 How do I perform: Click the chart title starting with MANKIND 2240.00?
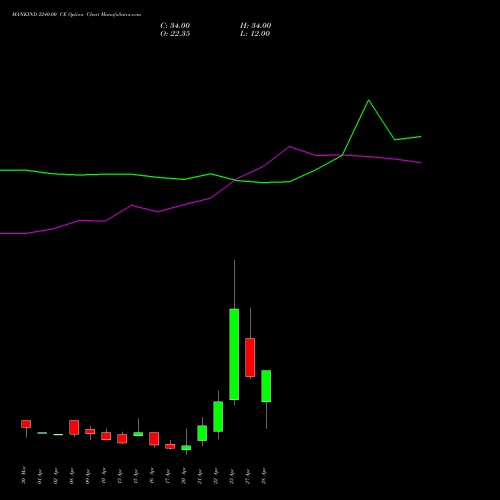(76, 15)
